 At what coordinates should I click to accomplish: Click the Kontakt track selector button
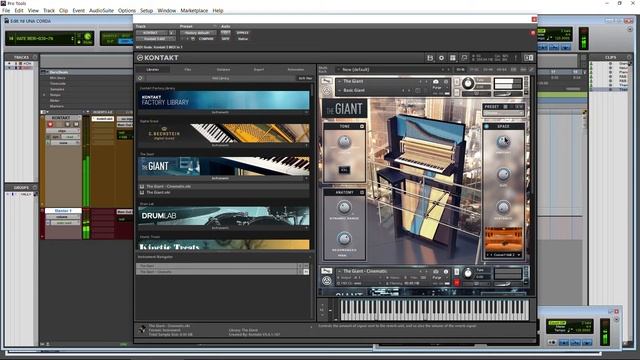[152, 33]
